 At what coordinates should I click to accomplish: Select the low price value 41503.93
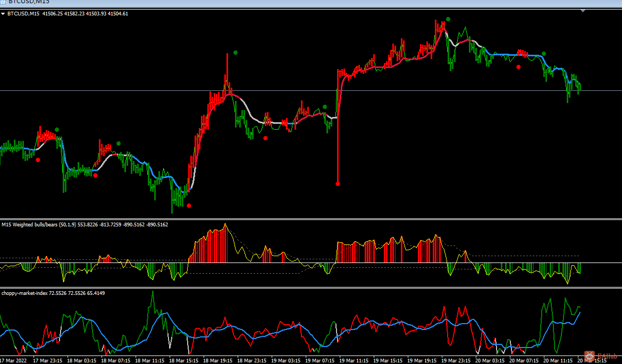point(96,13)
